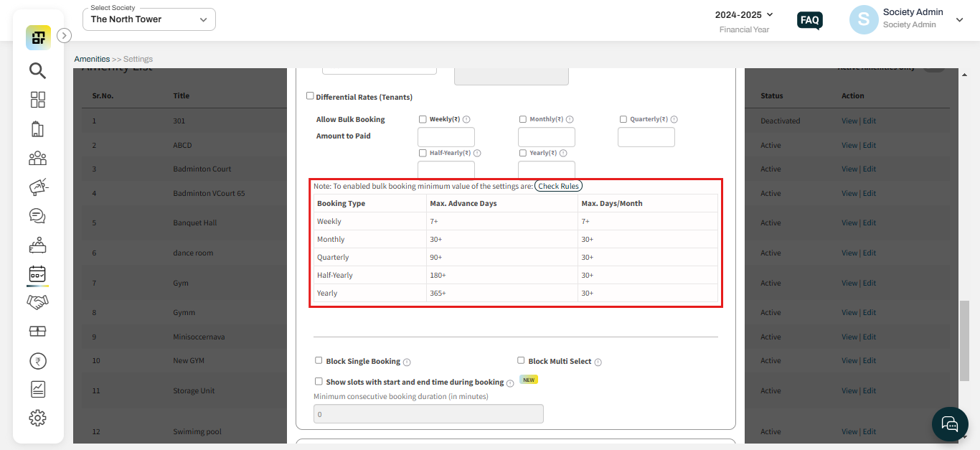The width and height of the screenshot is (980, 450).
Task: Open the payments rupee icon in the sidebar
Action: point(37,360)
